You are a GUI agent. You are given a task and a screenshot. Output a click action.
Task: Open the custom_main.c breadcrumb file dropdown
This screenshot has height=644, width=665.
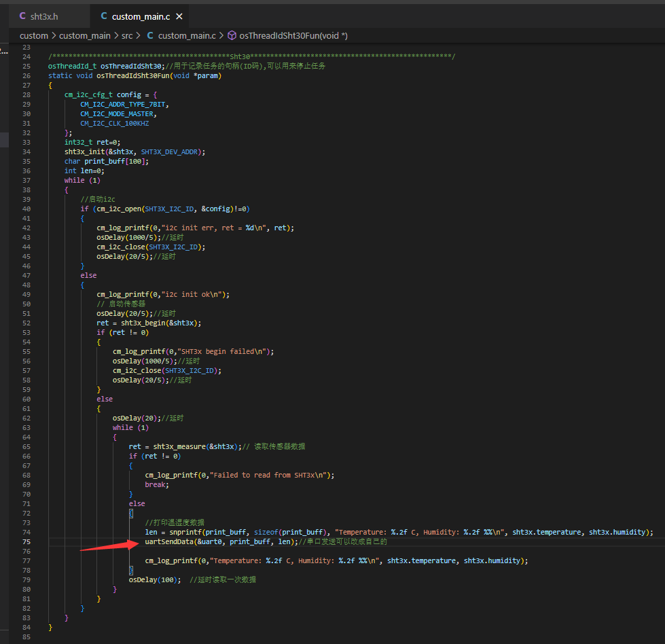(187, 35)
